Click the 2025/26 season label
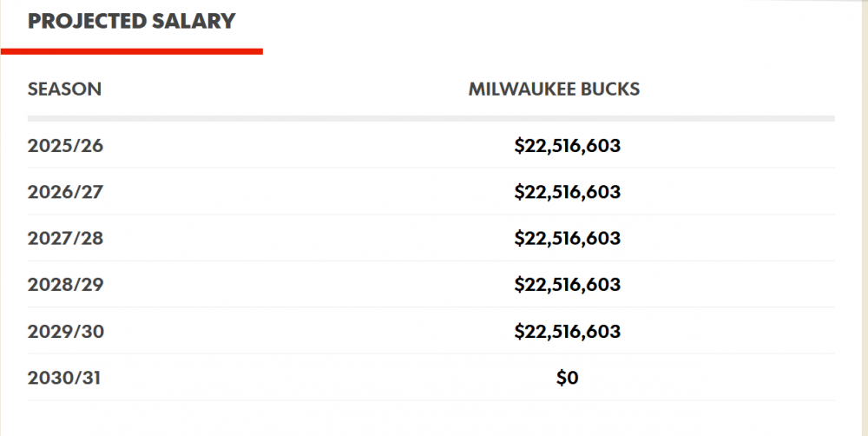This screenshot has height=436, width=868. click(65, 145)
